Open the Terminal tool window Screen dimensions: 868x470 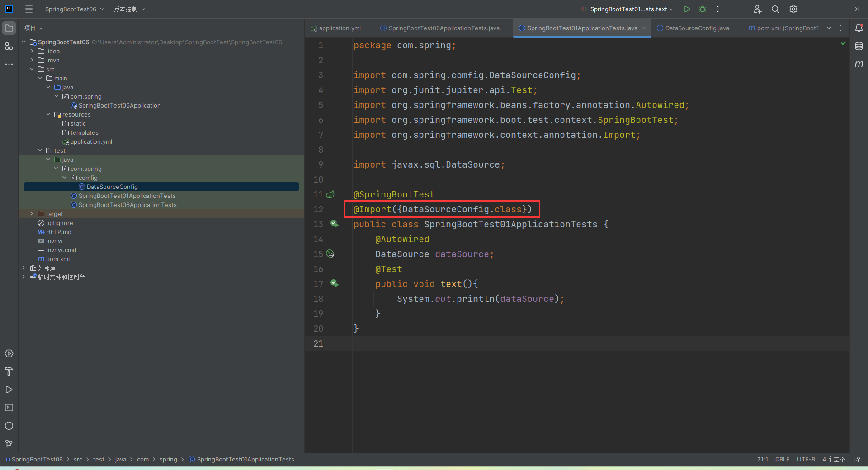[x=9, y=408]
